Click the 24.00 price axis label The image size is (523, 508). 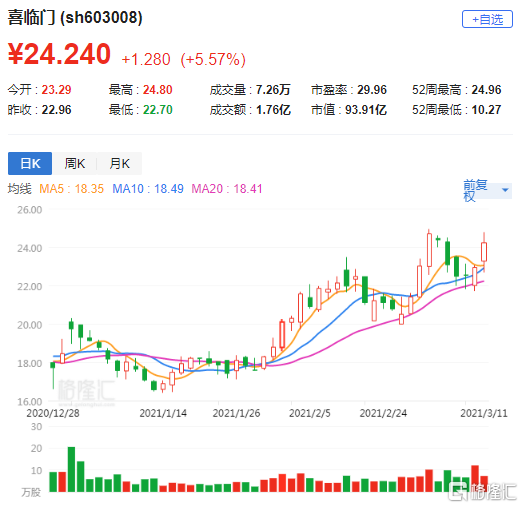pyautogui.click(x=30, y=248)
